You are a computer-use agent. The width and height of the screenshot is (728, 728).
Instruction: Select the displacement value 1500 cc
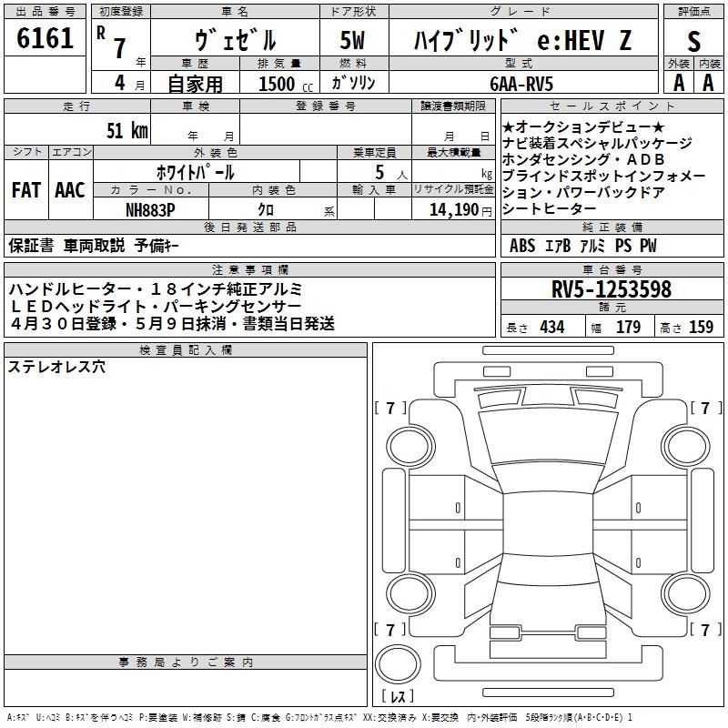pyautogui.click(x=286, y=84)
